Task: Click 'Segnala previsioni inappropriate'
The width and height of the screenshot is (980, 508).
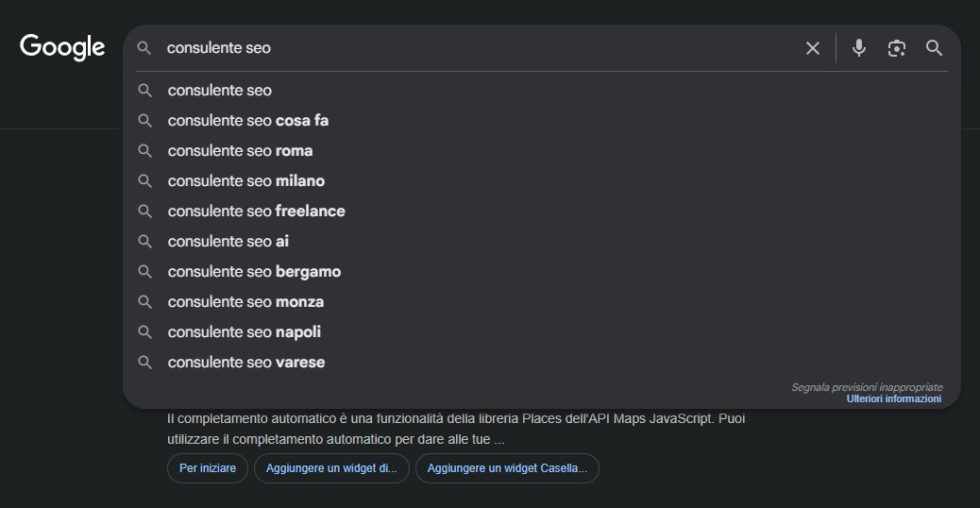Action: click(867, 387)
